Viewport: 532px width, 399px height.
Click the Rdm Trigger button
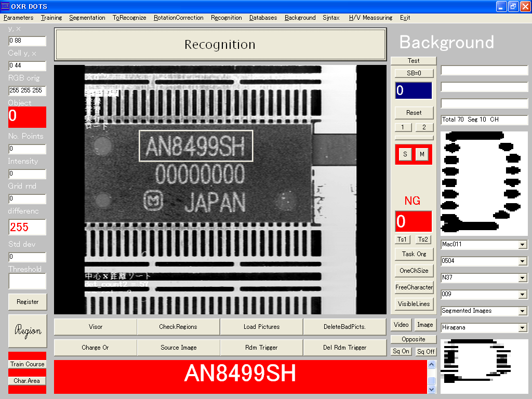262,348
